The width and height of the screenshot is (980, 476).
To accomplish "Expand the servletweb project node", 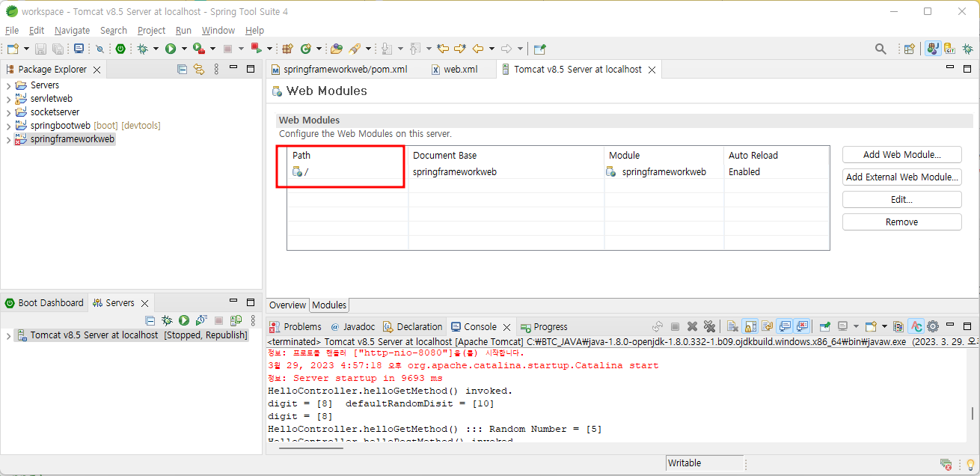I will click(8, 99).
